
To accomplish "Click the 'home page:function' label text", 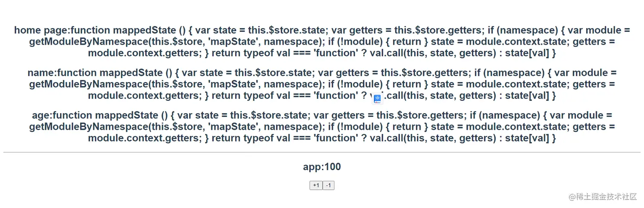I will [63, 30].
